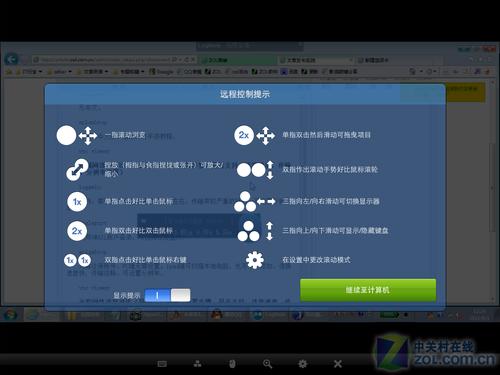Select the mouse mode icon in bottom toolbar
This screenshot has height=375, width=500.
click(x=232, y=364)
